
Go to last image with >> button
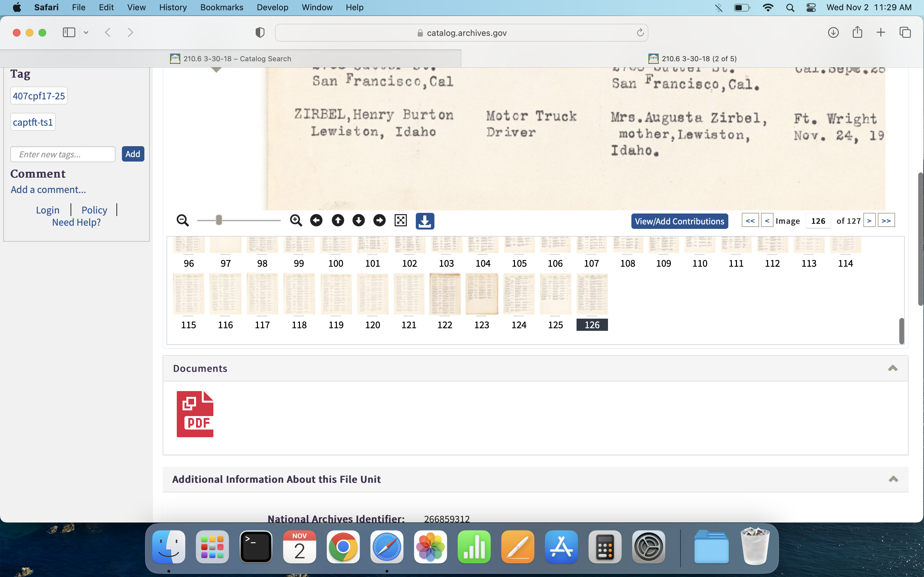coord(886,221)
